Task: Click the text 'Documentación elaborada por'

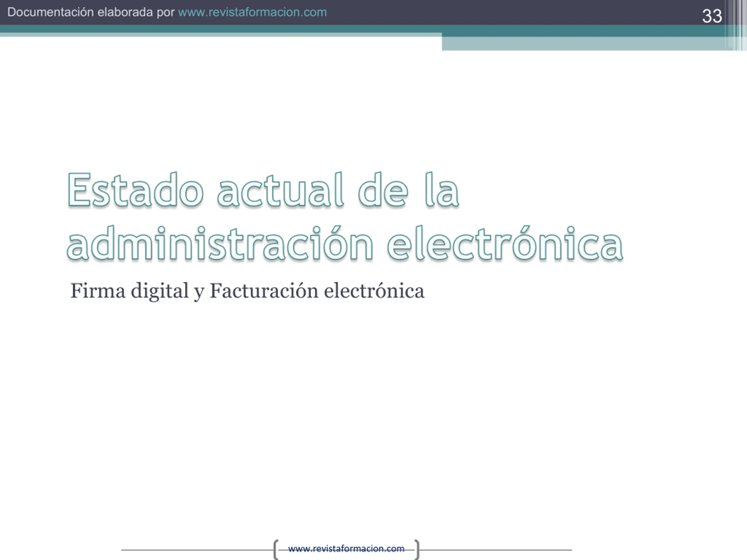Action: pos(91,12)
